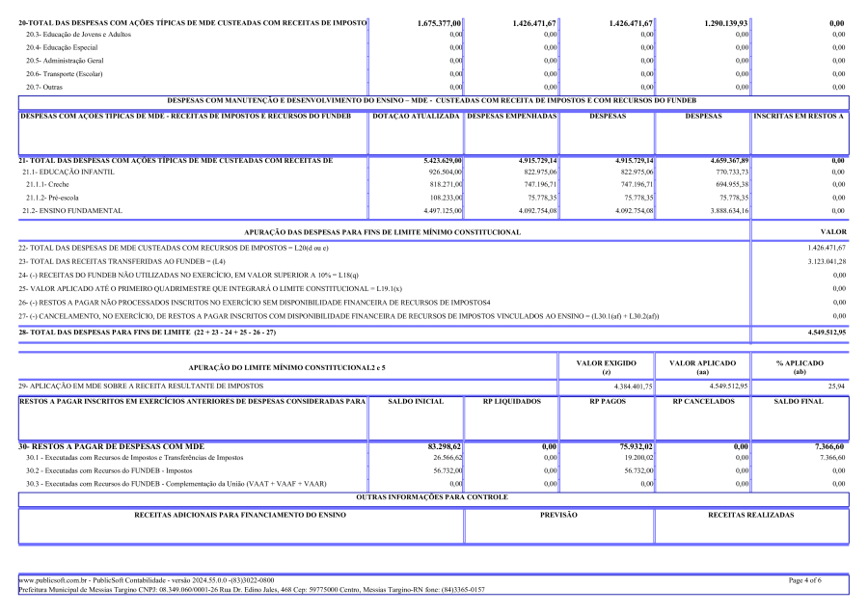
Task: Click the DESPESAS EMPENHADAS column header
Action: [512, 117]
